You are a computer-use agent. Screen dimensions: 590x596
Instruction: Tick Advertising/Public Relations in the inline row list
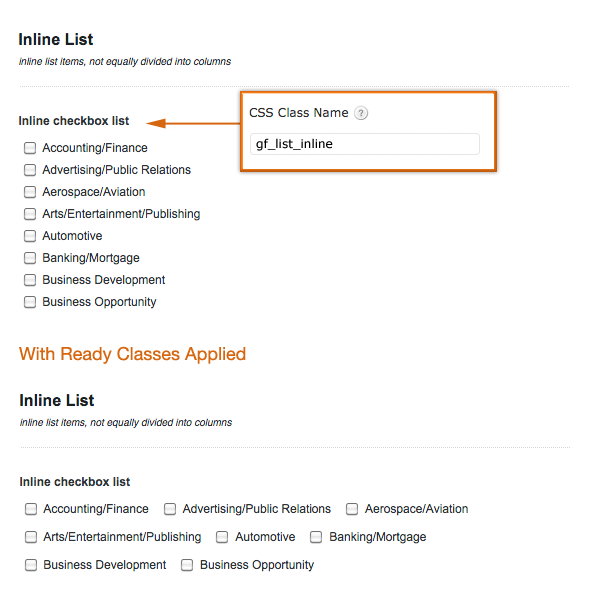coord(170,509)
